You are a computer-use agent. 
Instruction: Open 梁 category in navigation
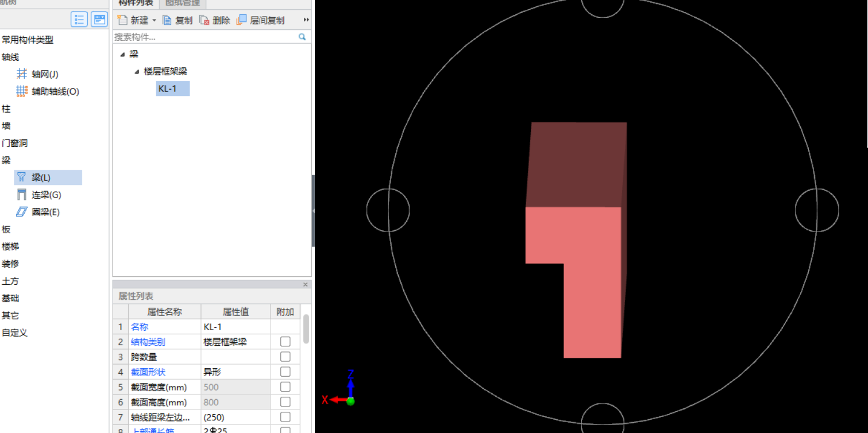coord(6,160)
